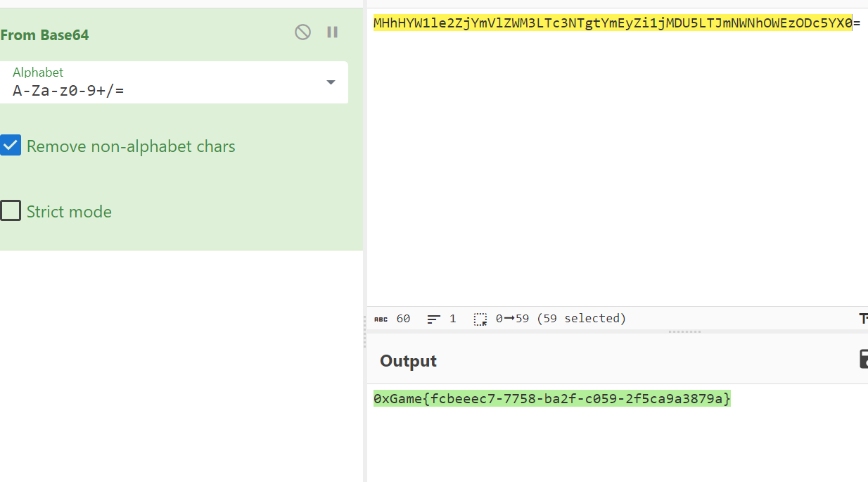Click the From Base64 operation title
This screenshot has width=868, height=482.
click(45, 34)
